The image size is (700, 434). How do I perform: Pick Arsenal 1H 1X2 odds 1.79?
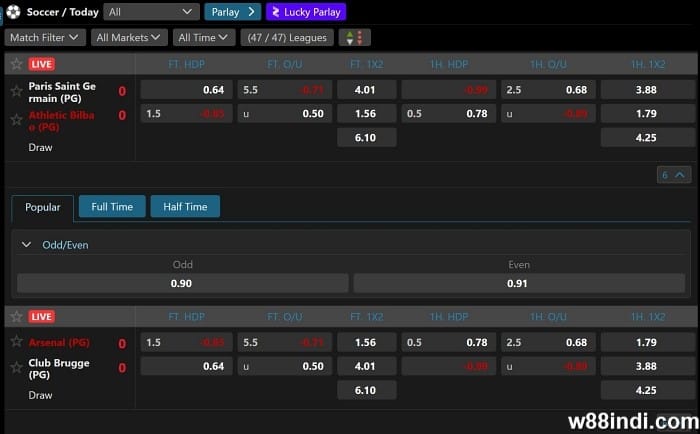pyautogui.click(x=648, y=342)
